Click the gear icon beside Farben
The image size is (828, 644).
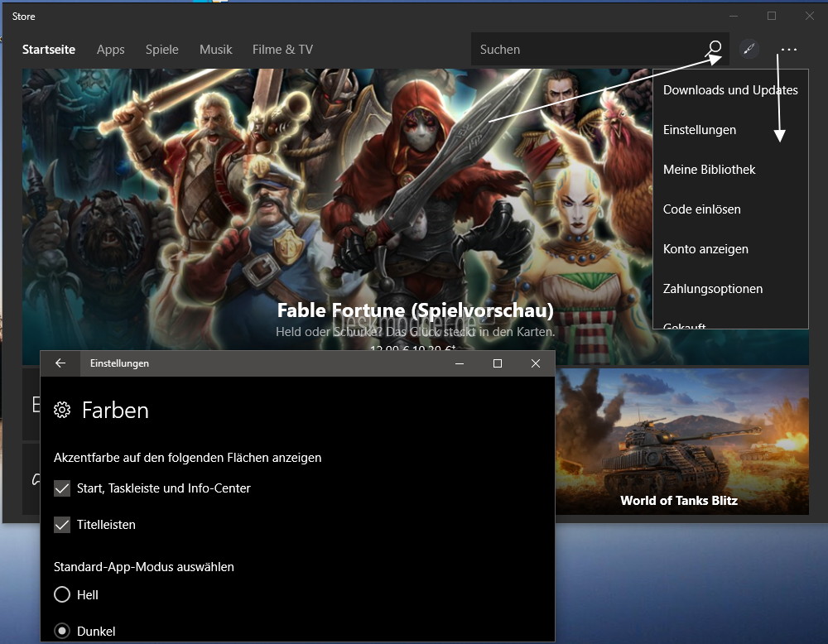62,410
